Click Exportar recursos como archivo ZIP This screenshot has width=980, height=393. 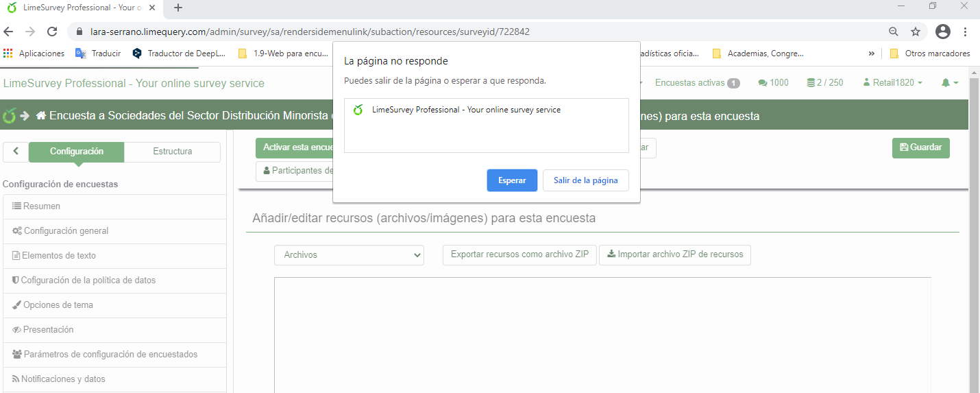(519, 254)
